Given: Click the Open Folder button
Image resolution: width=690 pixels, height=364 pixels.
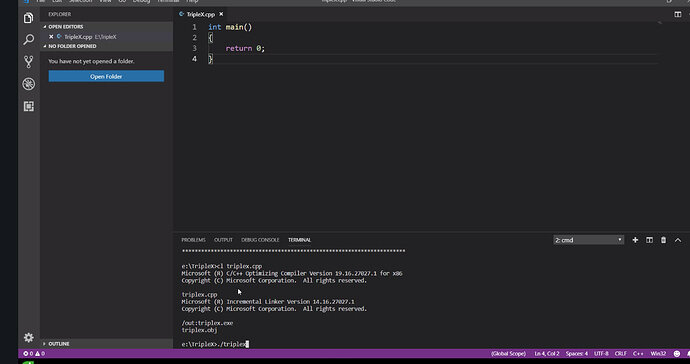Looking at the screenshot, I should coord(106,76).
